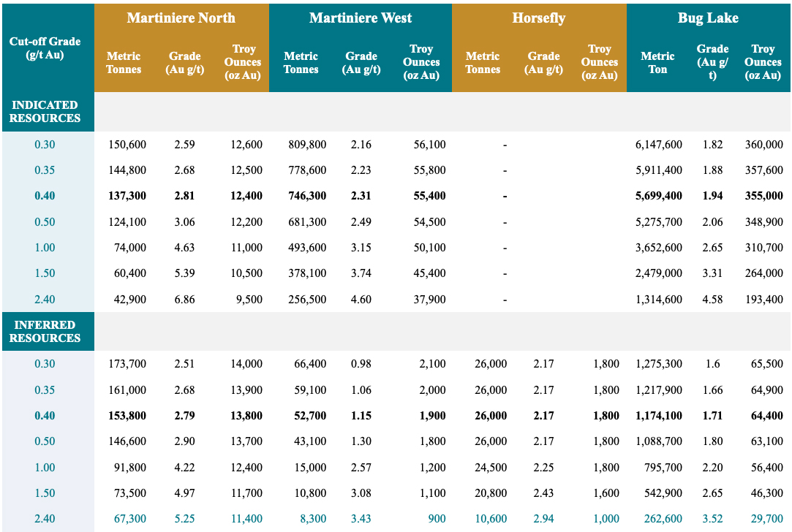The width and height of the screenshot is (792, 532).
Task: Click the 4.63 grade cell
Action: coord(184,247)
